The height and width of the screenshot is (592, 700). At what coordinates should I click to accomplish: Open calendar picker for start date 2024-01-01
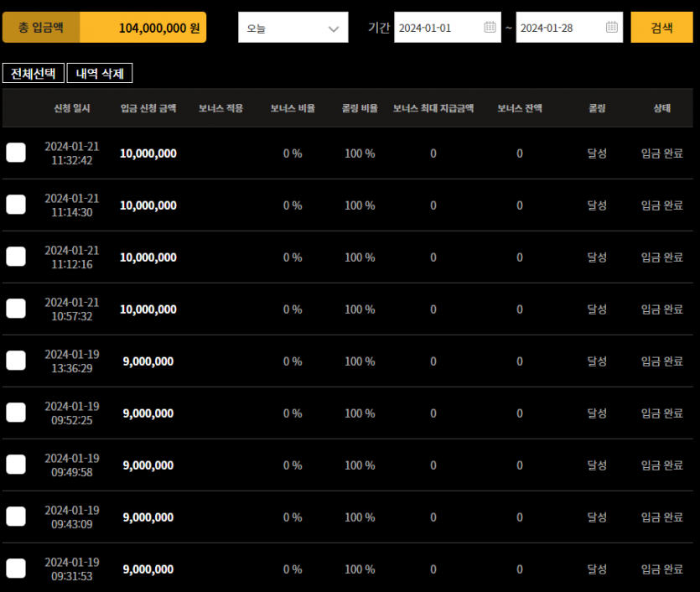(490, 27)
